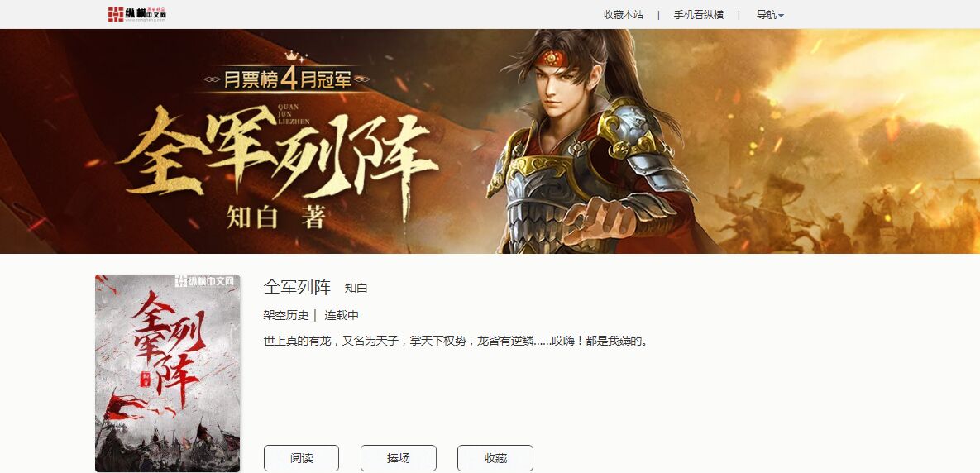Select 收藏本站 in the top bar
This screenshot has width=980, height=473.
(623, 14)
